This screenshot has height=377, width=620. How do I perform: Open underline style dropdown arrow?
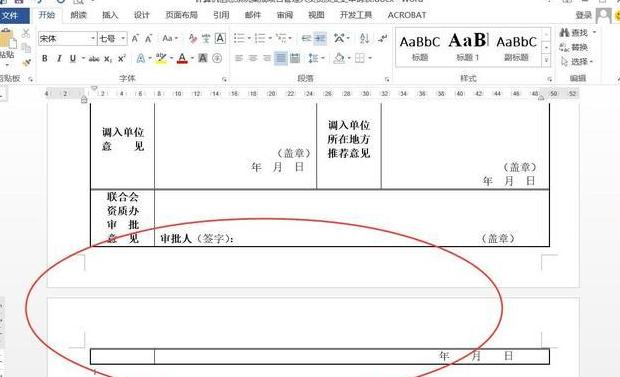[x=83, y=59]
